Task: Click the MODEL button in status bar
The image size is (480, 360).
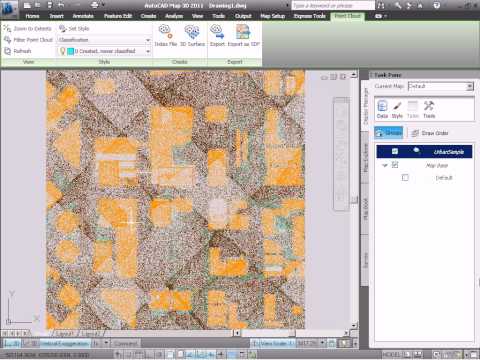Action: click(x=392, y=355)
